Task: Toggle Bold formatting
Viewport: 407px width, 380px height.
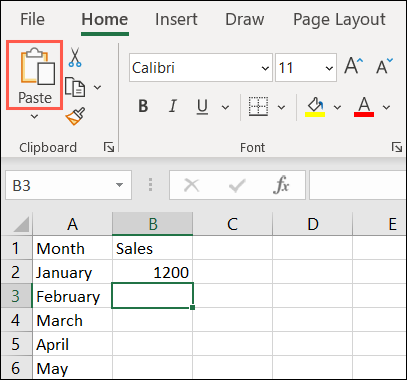Action: [143, 107]
